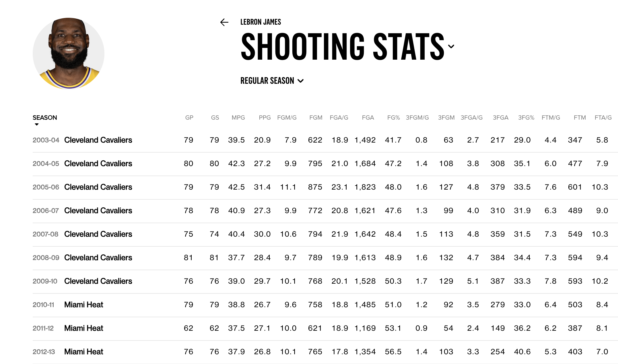Open Miami Heat link for 2012-13
The width and height of the screenshot is (618, 364).
point(83,352)
